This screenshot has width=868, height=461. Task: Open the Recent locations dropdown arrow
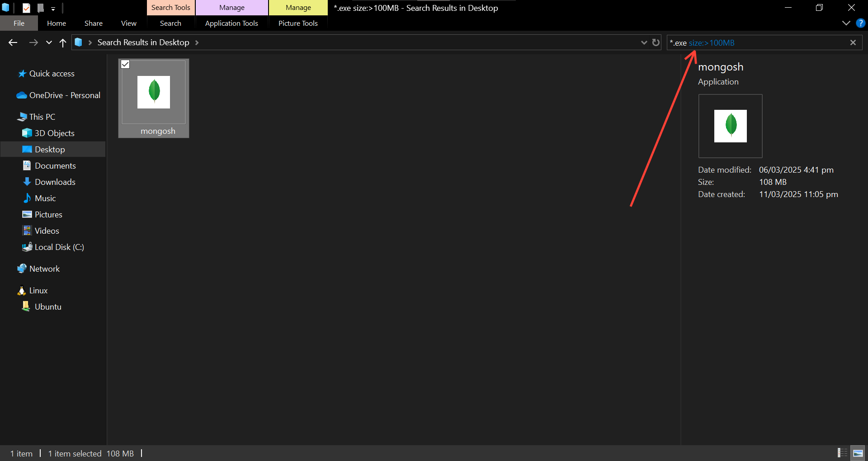[x=49, y=42]
